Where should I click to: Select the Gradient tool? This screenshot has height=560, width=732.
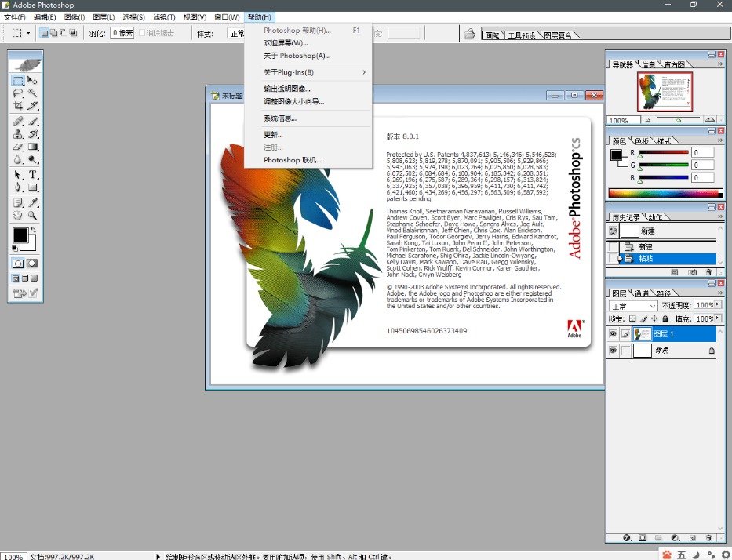tap(33, 147)
